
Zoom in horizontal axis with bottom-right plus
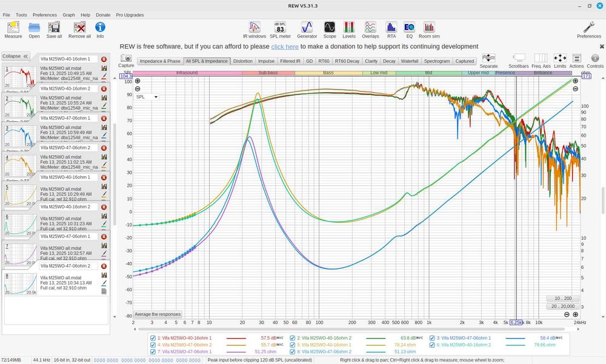point(576,315)
